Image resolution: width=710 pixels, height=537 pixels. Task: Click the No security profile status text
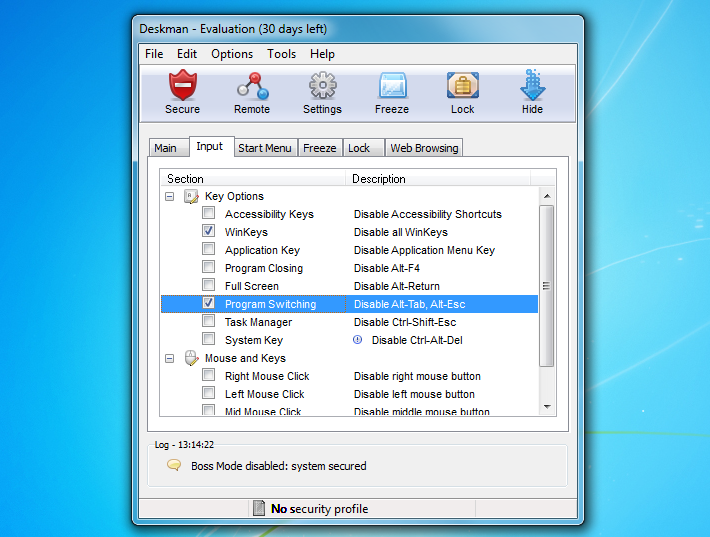[x=319, y=508]
